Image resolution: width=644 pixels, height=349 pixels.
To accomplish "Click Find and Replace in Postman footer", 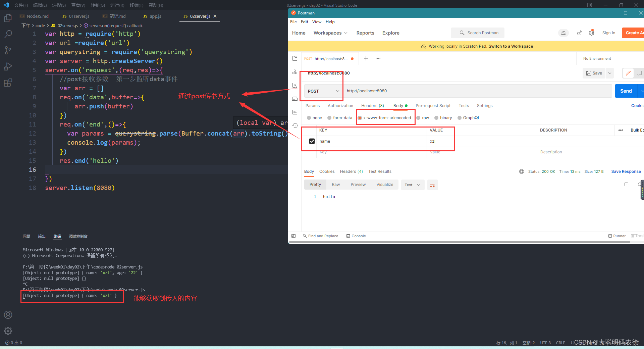I will click(x=320, y=236).
